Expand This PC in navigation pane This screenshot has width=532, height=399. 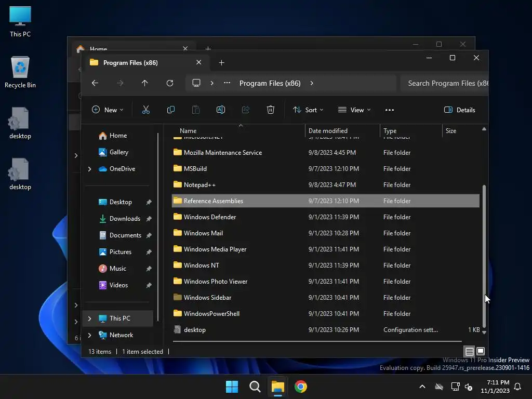click(x=89, y=318)
